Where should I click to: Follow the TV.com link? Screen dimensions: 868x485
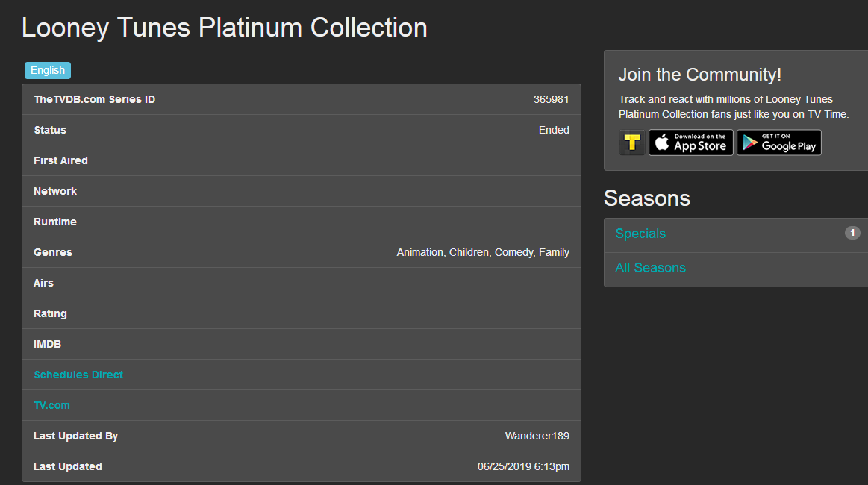[x=51, y=405]
